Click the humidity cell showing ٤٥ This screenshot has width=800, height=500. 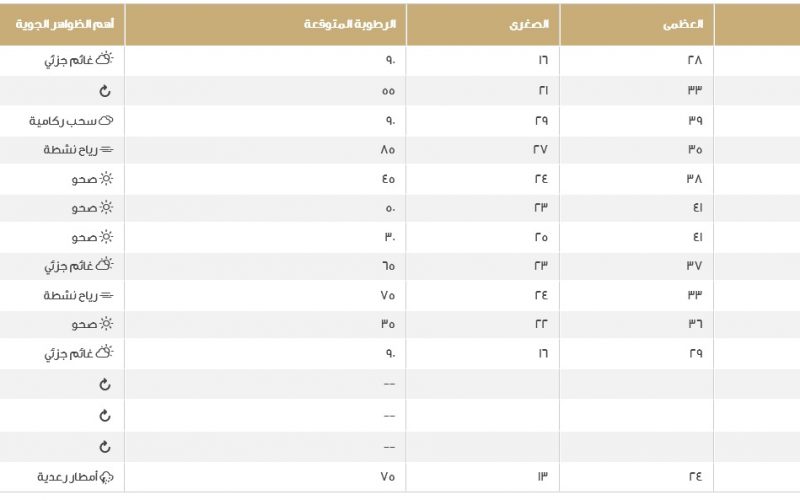265,179
